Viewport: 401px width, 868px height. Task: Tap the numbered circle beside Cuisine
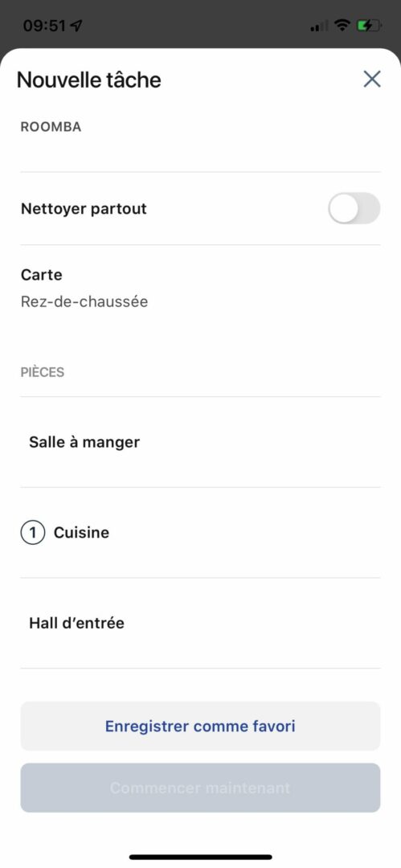click(33, 533)
